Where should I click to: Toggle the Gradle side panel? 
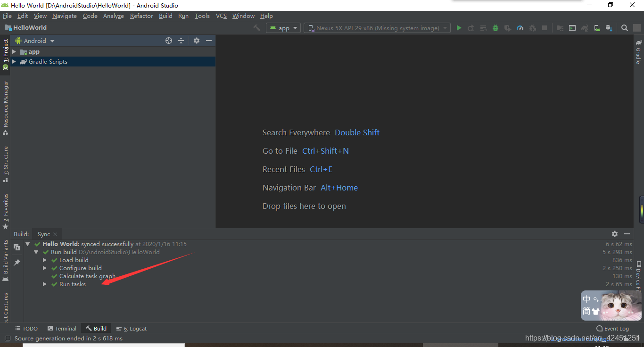click(638, 51)
